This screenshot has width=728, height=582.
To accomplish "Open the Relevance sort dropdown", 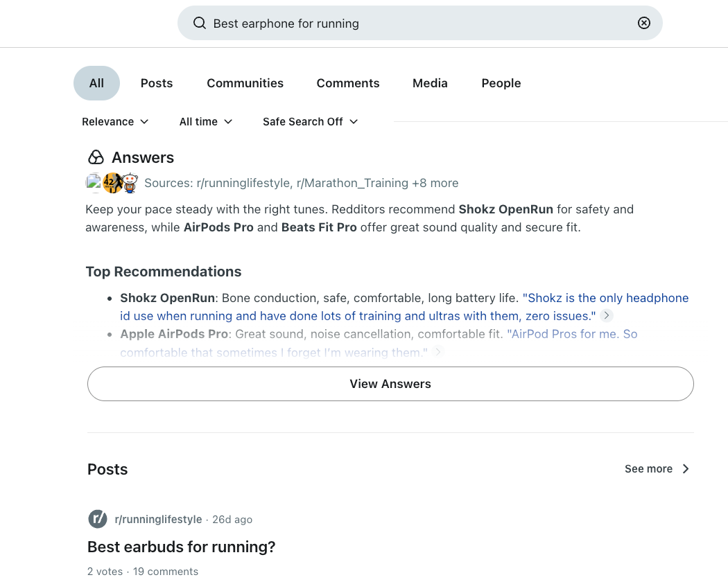I will (115, 121).
